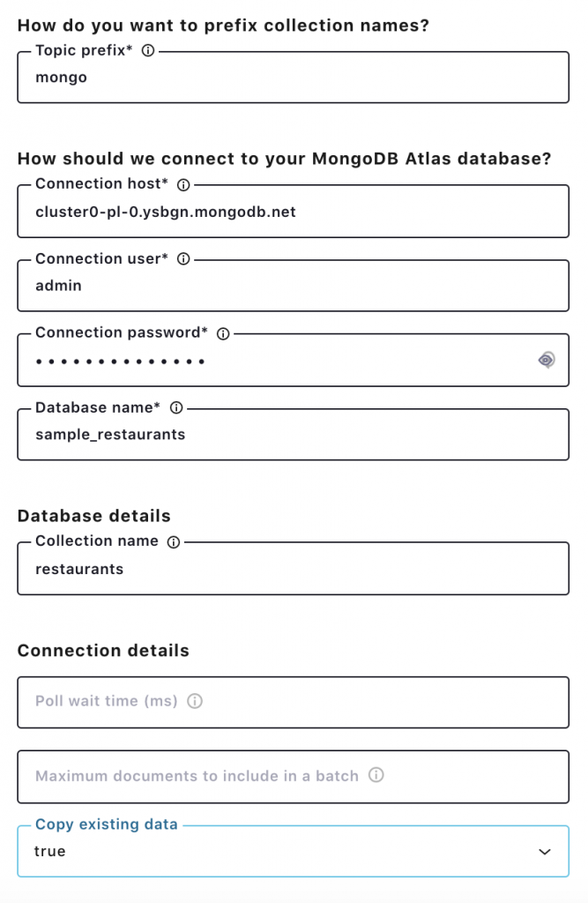The height and width of the screenshot is (903, 588).
Task: Click the Collection name info icon
Action: coord(174,541)
